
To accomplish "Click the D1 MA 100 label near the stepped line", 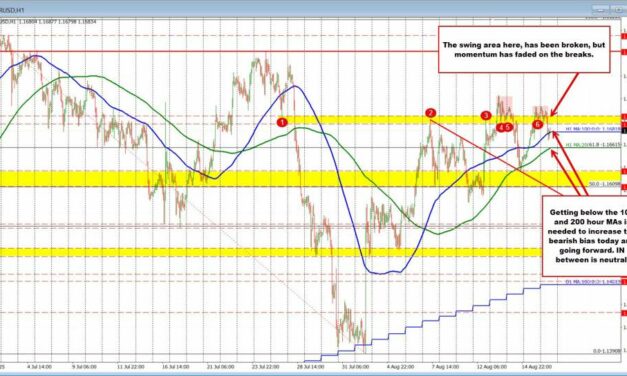I will (593, 282).
